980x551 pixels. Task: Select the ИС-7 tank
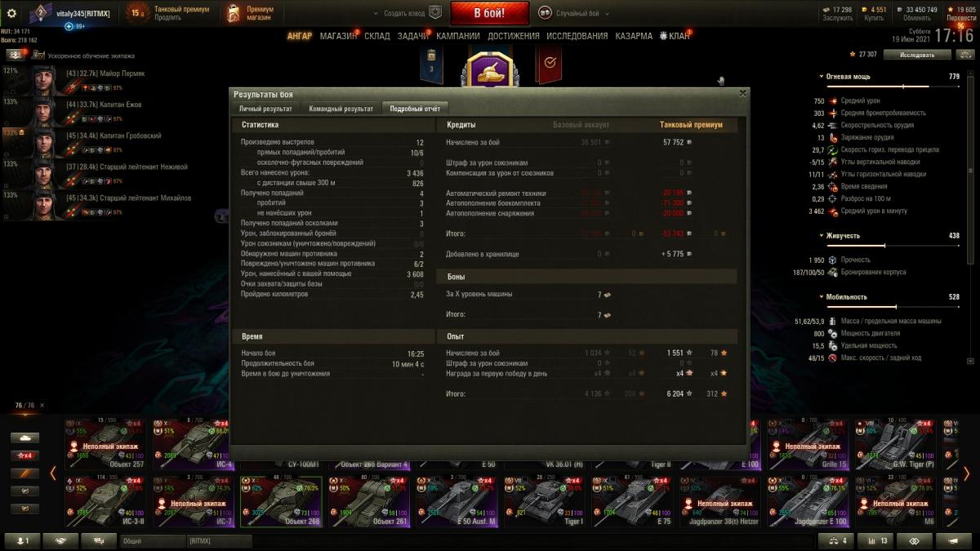coord(194,501)
